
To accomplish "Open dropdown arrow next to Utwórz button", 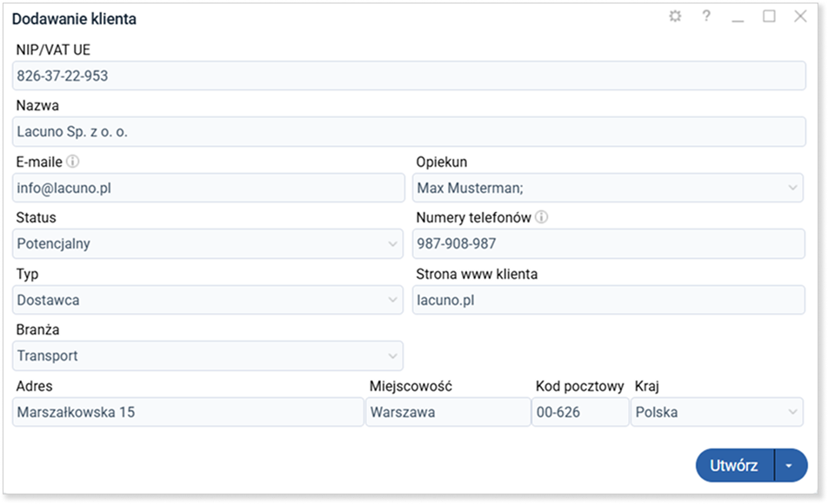I will pos(790,466).
